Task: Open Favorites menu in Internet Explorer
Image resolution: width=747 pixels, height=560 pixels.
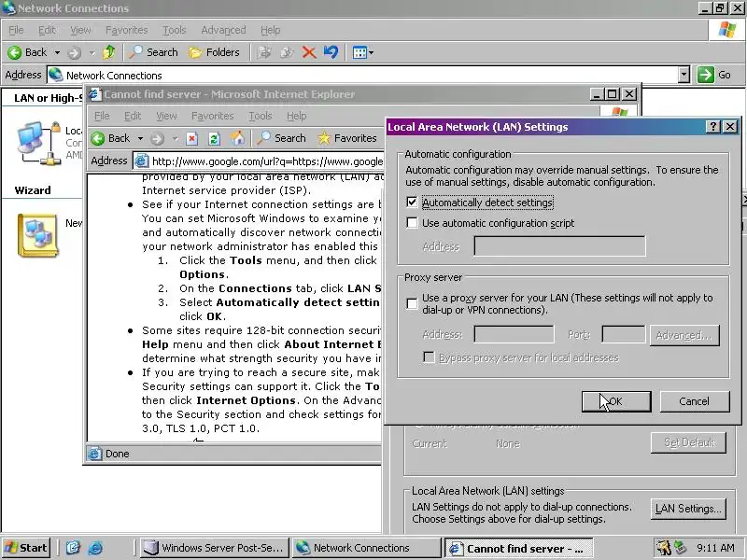Action: click(213, 116)
